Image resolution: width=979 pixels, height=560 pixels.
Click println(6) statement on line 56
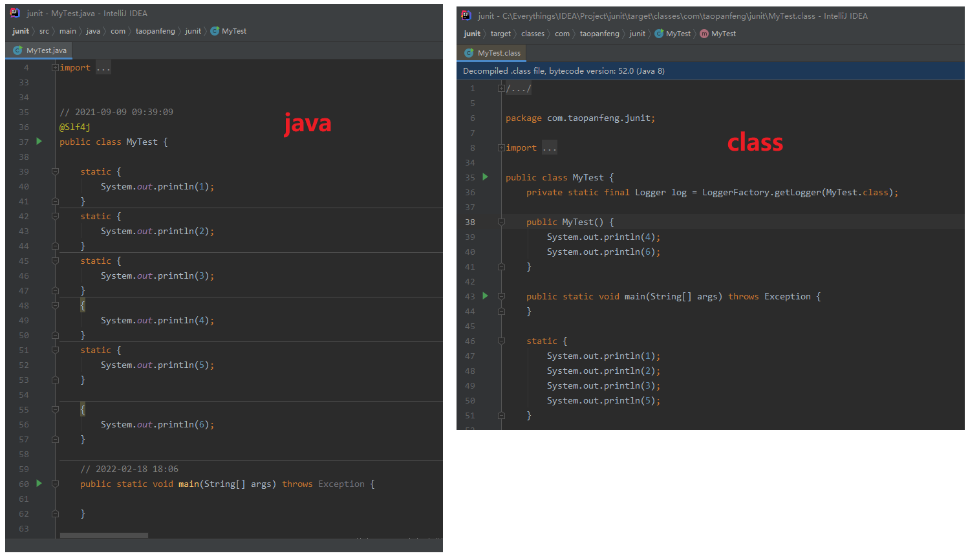pos(157,424)
